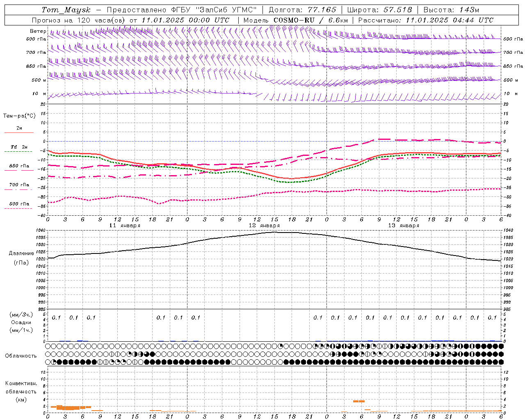The width and height of the screenshot is (525, 420).
Task: Click the Облачность panel label
Action: pos(21,356)
